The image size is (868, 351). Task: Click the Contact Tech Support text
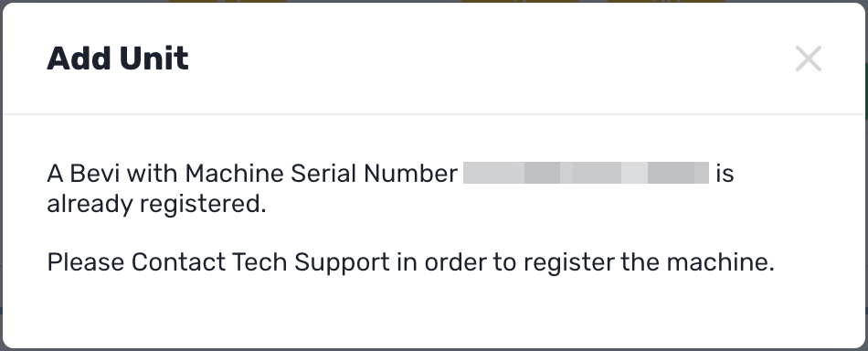pyautogui.click(x=260, y=262)
